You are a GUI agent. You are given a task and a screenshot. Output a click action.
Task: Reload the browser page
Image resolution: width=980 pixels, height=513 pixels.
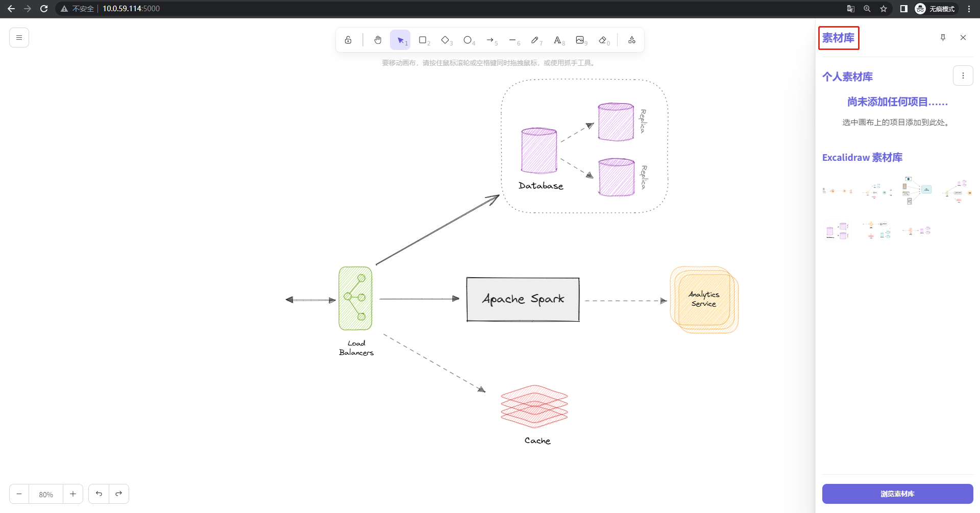coord(44,9)
